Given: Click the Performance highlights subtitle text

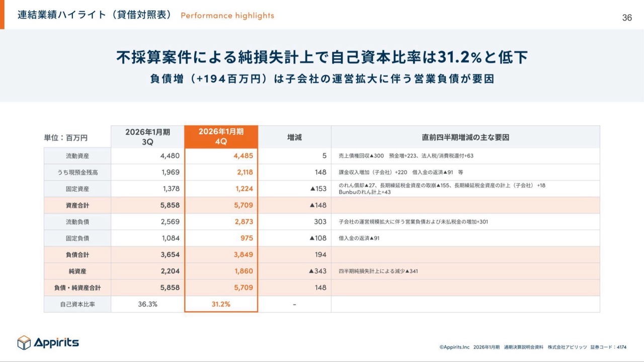Looking at the screenshot, I should pos(227,16).
